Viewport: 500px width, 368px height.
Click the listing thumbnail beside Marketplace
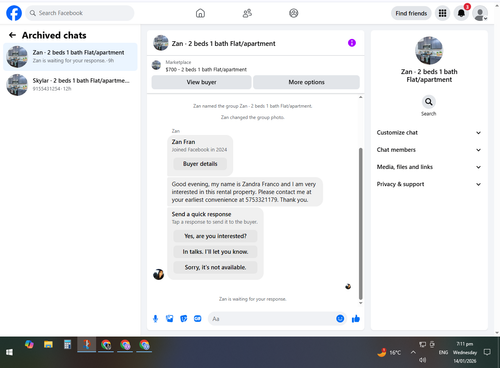[x=156, y=65]
